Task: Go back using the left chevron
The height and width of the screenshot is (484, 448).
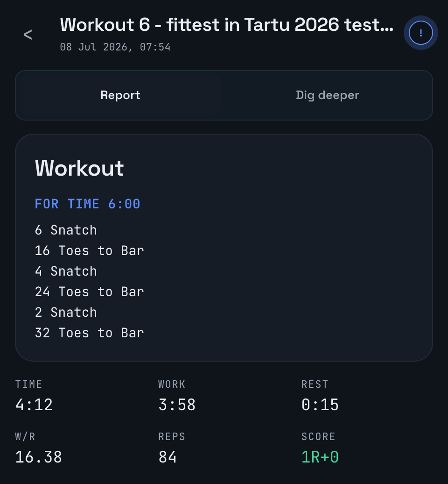Action: pyautogui.click(x=28, y=35)
